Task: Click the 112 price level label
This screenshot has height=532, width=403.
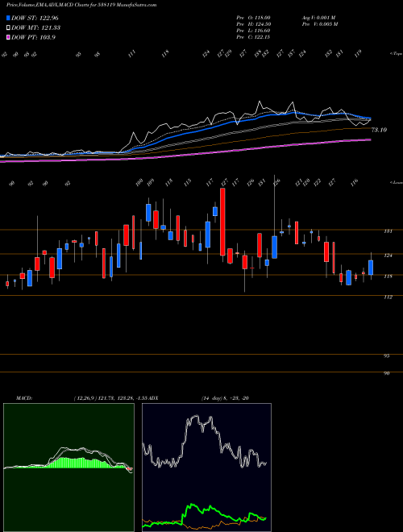Action: 388,297
